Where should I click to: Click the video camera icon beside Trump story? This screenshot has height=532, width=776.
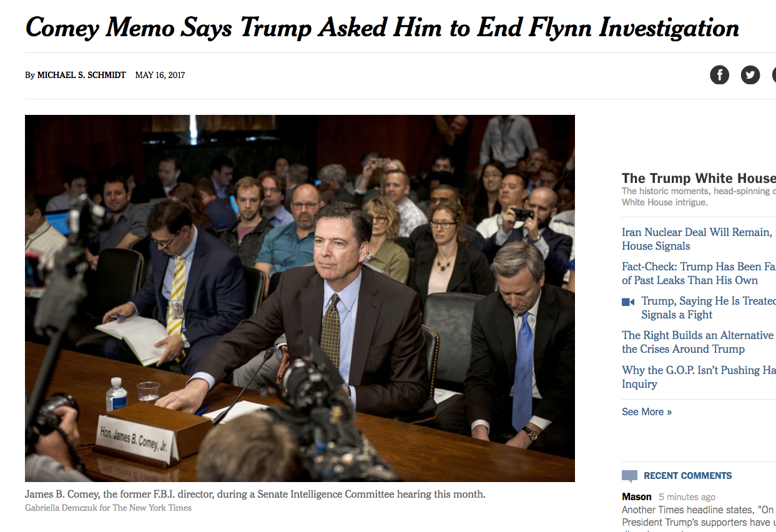tap(628, 302)
